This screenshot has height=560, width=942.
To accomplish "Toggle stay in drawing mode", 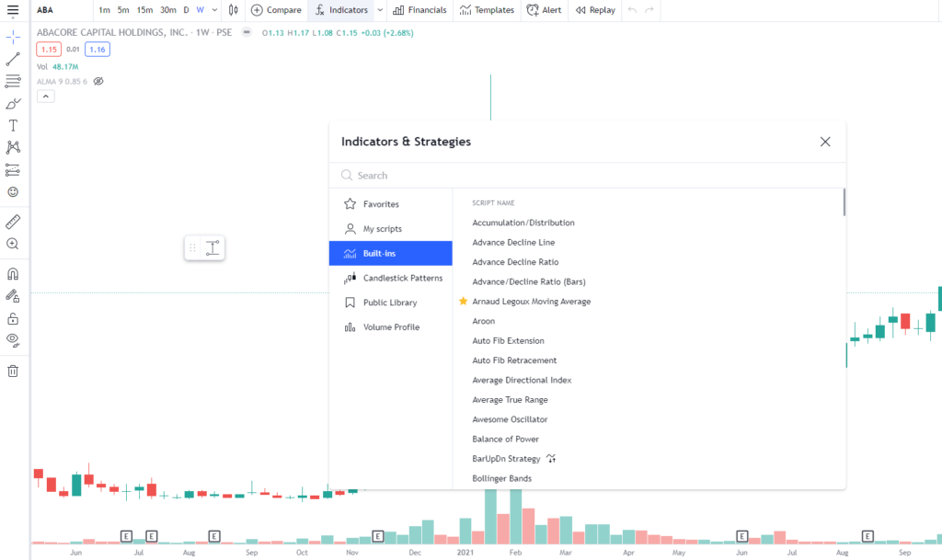I will click(x=13, y=296).
